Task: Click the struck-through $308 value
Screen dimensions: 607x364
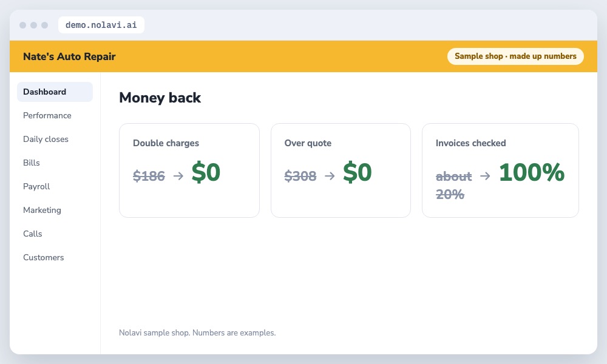Action: [x=300, y=176]
